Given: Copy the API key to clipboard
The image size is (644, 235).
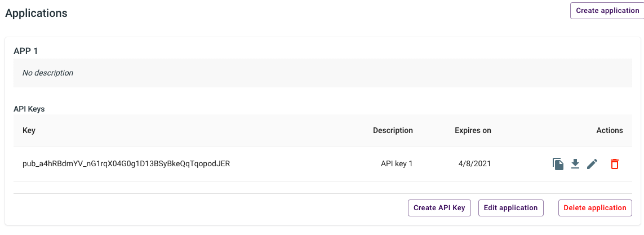Looking at the screenshot, I should point(558,164).
